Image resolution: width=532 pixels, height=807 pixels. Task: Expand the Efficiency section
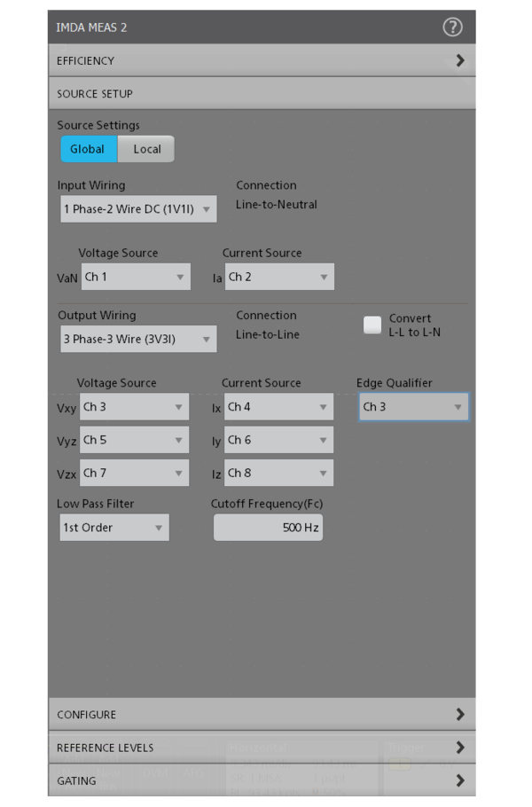(261, 61)
